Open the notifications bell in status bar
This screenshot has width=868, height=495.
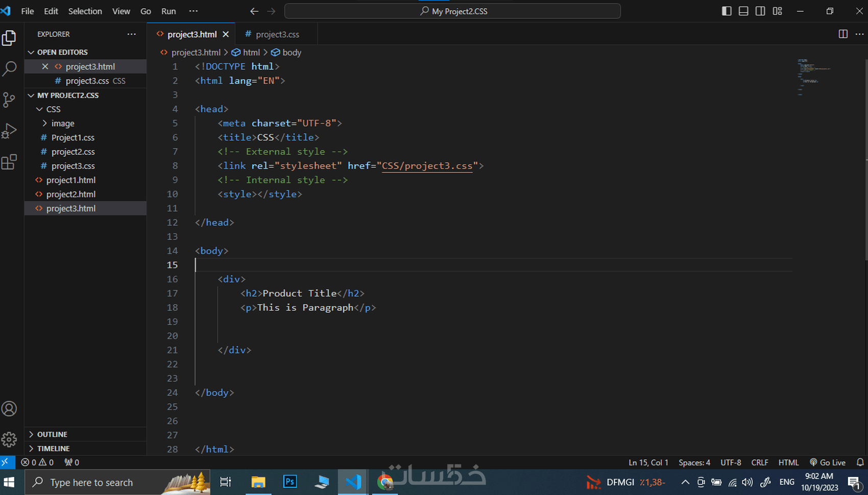(x=860, y=462)
